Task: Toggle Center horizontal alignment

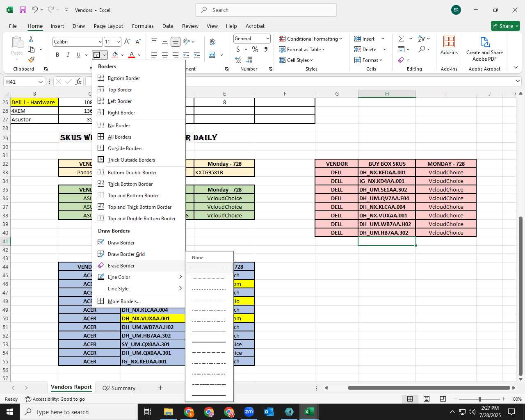Action: click(x=164, y=55)
